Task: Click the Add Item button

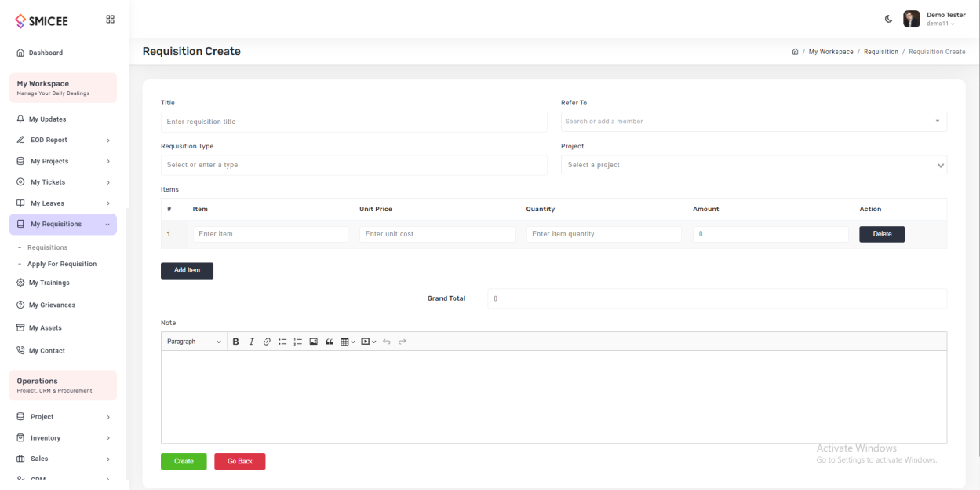Action: tap(187, 270)
